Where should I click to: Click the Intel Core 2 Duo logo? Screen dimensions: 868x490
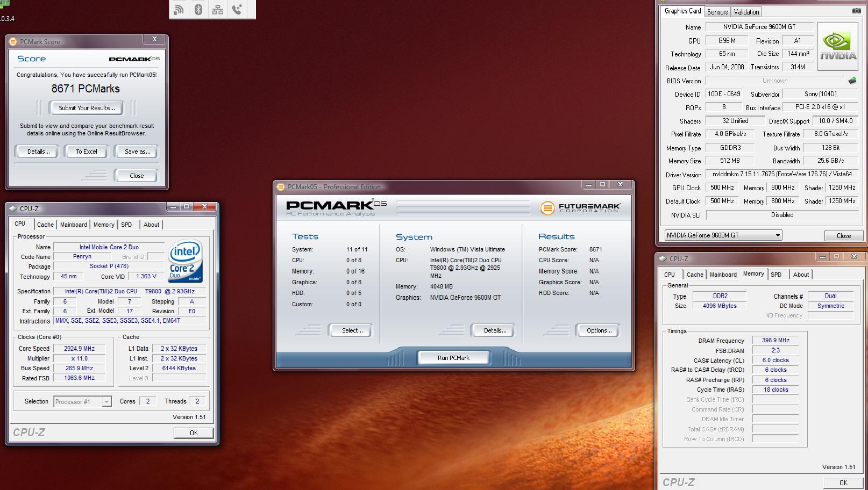pos(186,261)
